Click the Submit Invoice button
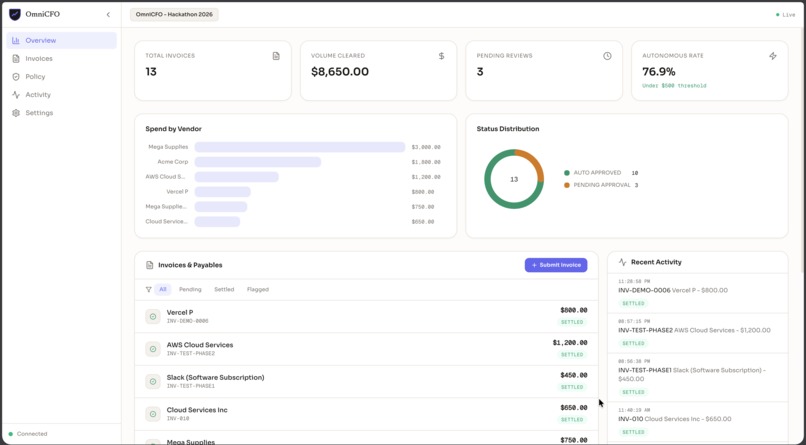 556,265
